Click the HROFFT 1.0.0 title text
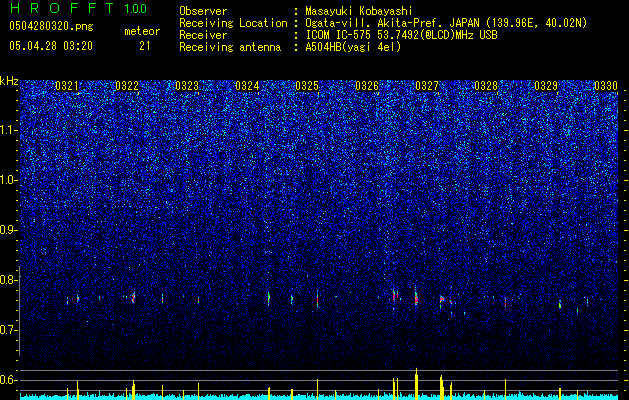 point(79,8)
